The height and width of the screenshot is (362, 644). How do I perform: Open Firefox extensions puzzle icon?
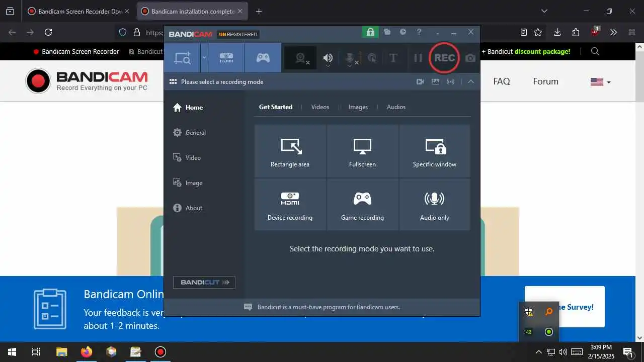[576, 32]
